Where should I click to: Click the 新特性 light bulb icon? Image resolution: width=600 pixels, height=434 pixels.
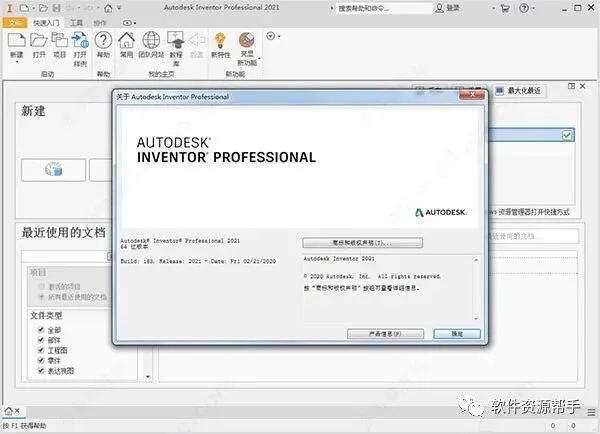(x=220, y=40)
